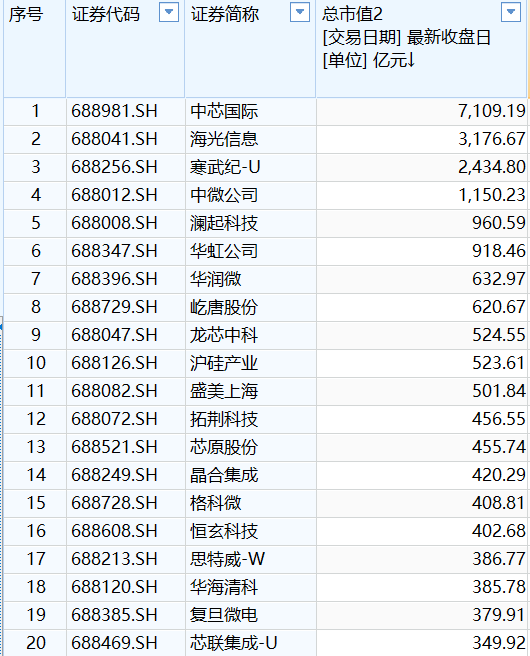Screen dimensions: 530x656
Task: Select the 屹唐股份 name cell
Action: (250, 308)
